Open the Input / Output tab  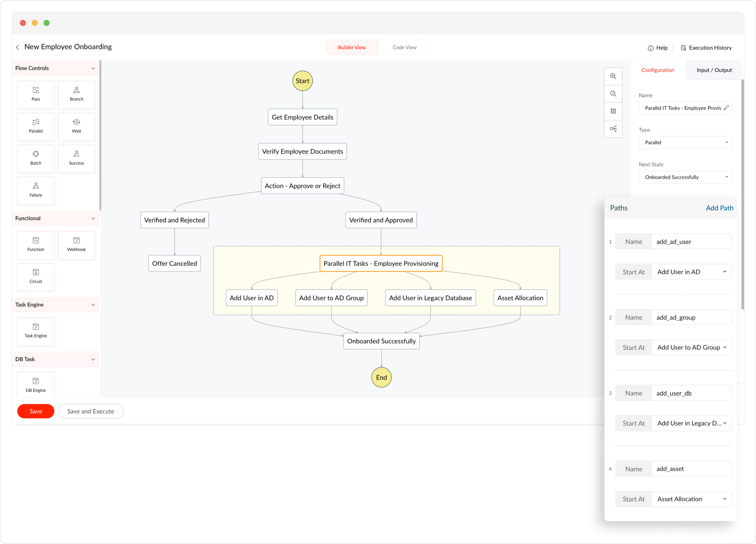pyautogui.click(x=714, y=70)
